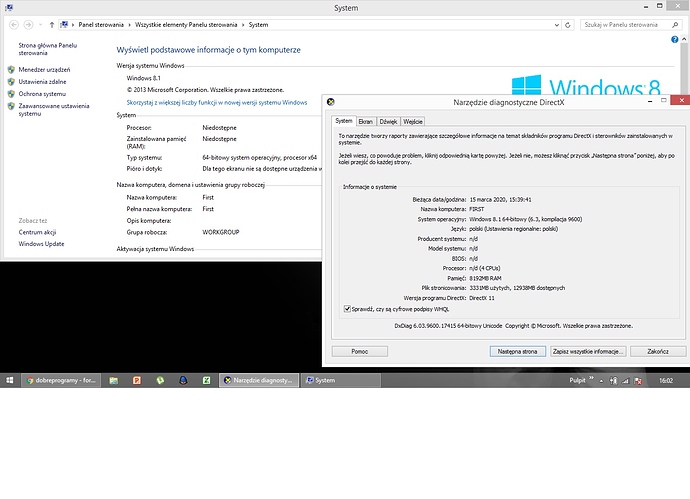Open the blue round app on taskbar
Viewport: 690px width, 499px height.
coord(184,381)
